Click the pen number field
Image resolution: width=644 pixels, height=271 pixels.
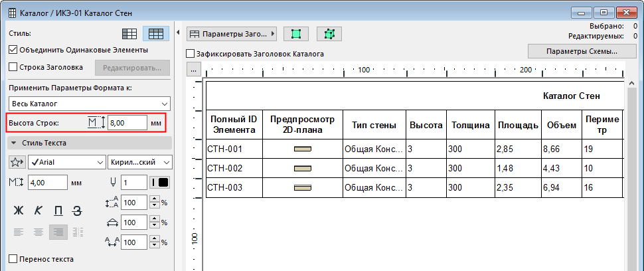(x=134, y=182)
